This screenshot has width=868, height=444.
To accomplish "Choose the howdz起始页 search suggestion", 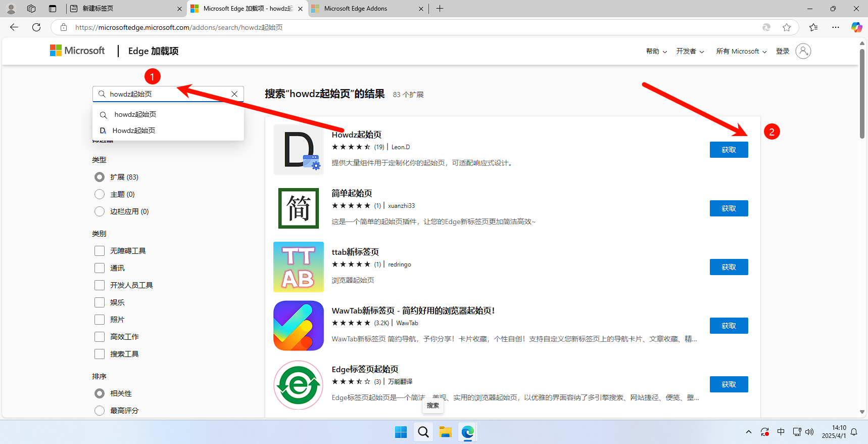I will pos(168,114).
